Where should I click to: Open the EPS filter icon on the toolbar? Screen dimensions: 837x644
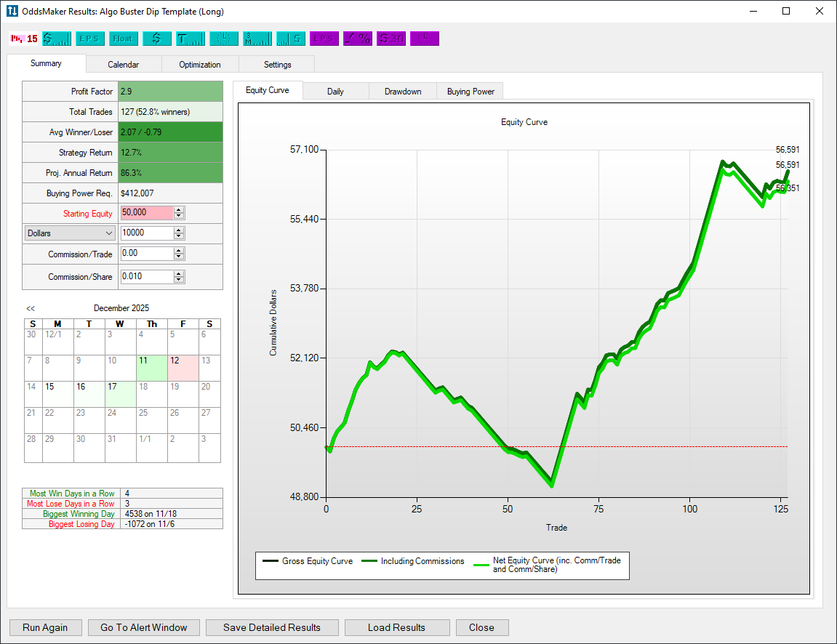[x=89, y=38]
